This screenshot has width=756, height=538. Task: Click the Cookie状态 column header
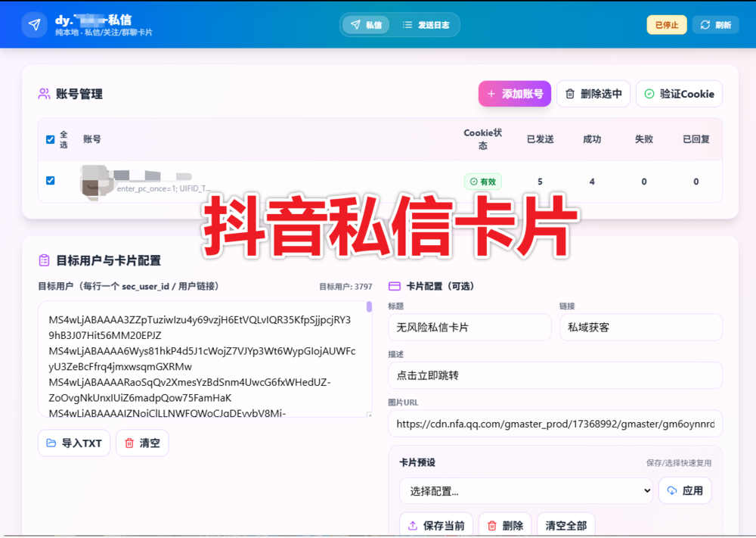pos(482,139)
